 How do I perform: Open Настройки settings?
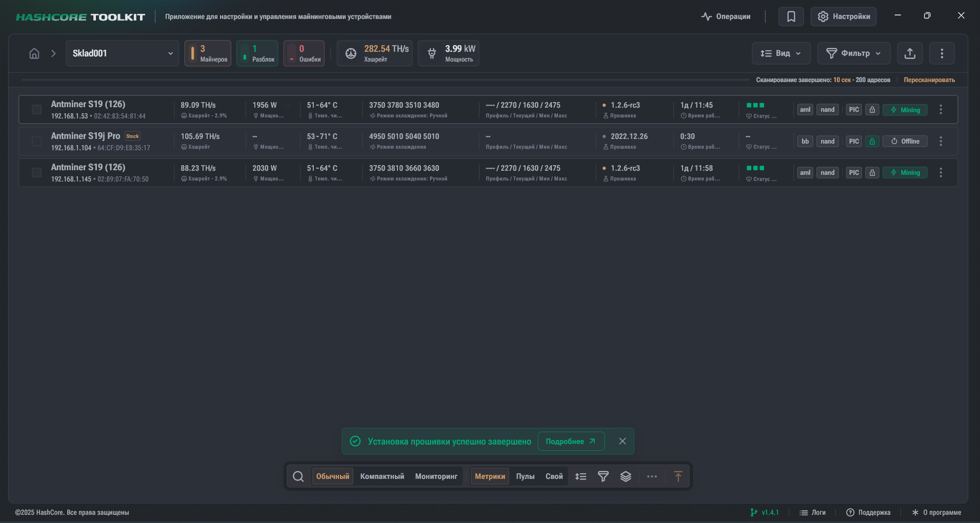click(x=844, y=16)
